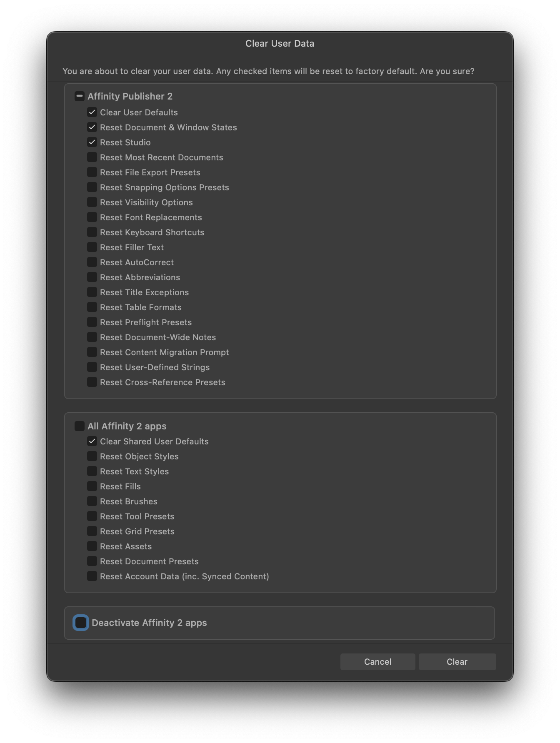The width and height of the screenshot is (560, 743).
Task: Enable Reset Most Recent Documents
Action: (92, 157)
